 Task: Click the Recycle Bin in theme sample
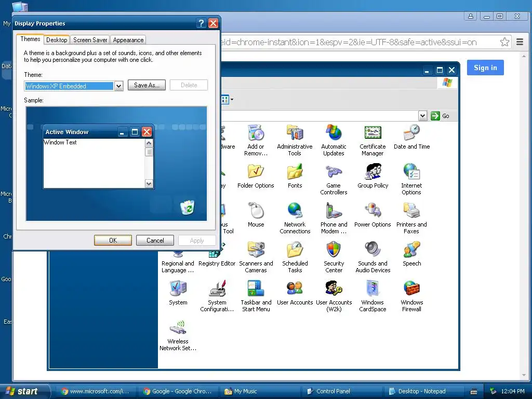click(x=187, y=207)
